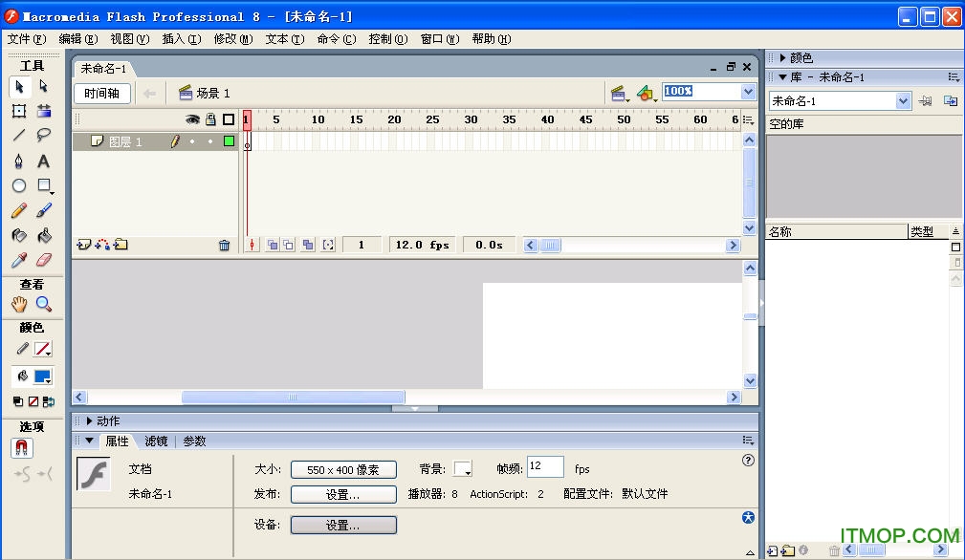Collapse the 库 library panel

point(783,77)
